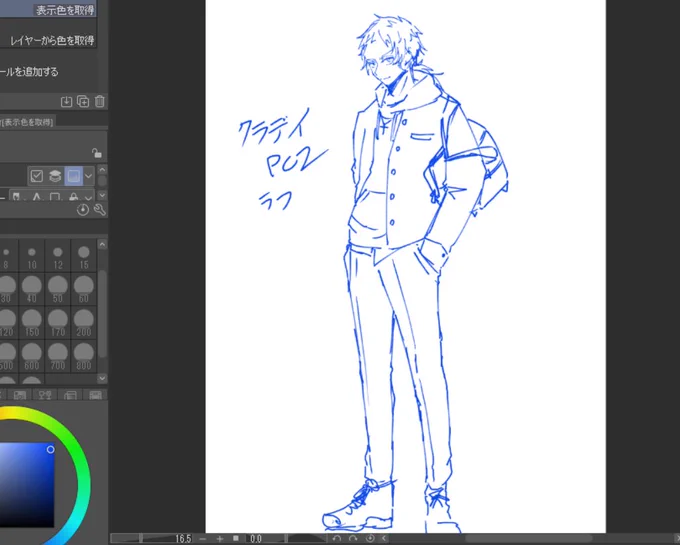Click the status bar left chevron scroll arrow
The height and width of the screenshot is (545, 680).
pos(384,538)
